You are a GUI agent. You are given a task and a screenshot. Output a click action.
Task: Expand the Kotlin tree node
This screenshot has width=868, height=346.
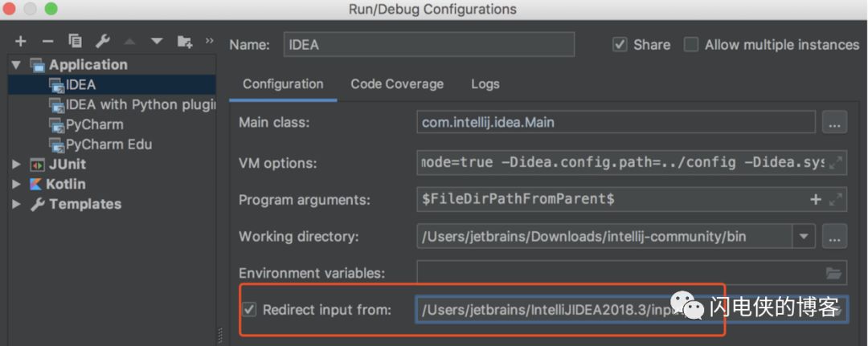16,184
